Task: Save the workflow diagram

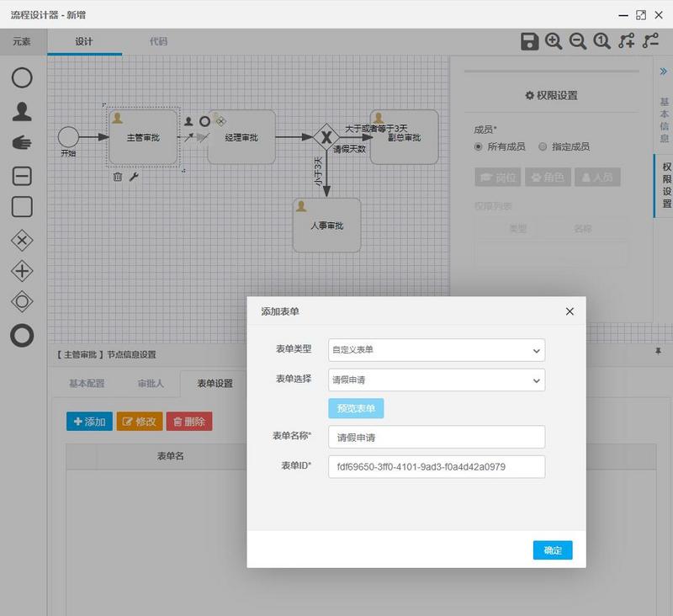Action: [x=530, y=40]
